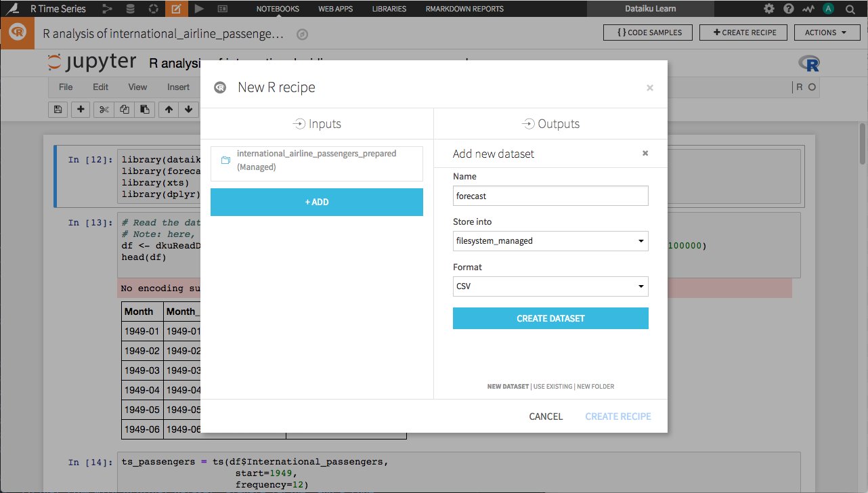Click the CODE SAMPLES button
868x493 pixels.
click(647, 33)
